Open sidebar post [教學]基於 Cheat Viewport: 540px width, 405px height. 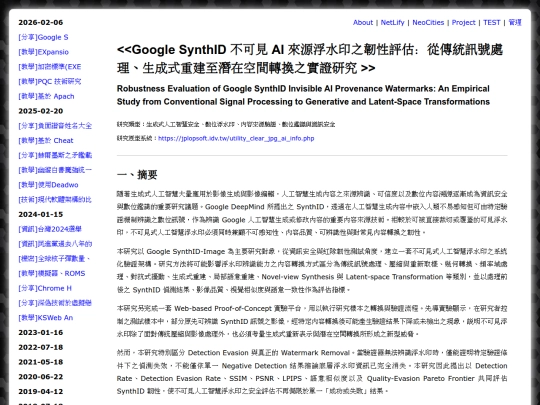(46, 141)
